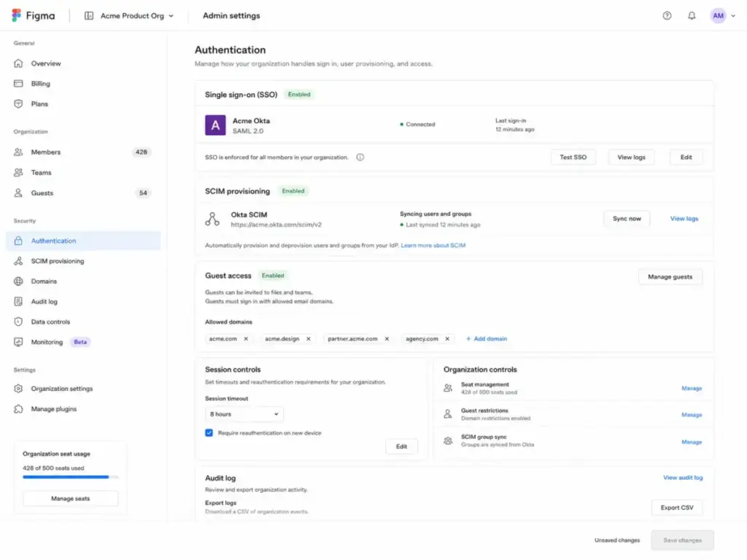The height and width of the screenshot is (560, 747).
Task: Click View logs button in SSO section
Action: tap(631, 157)
